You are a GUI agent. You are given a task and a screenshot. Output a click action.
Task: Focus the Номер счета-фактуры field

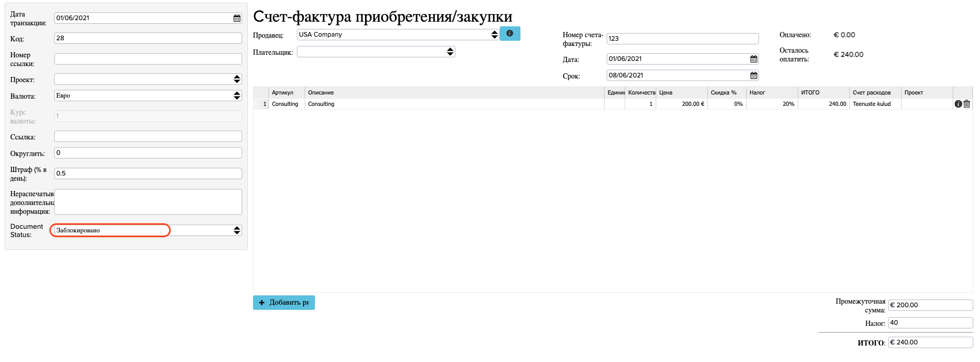click(682, 39)
